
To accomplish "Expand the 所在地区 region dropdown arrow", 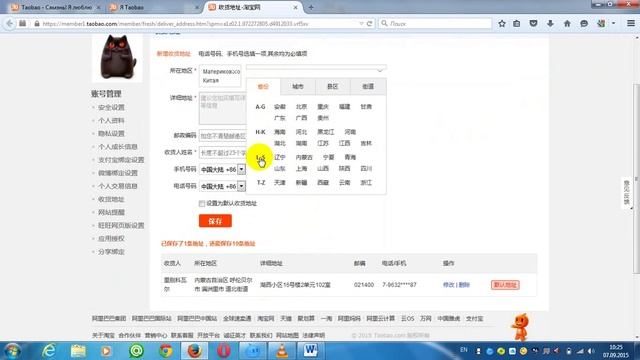I will [x=380, y=70].
